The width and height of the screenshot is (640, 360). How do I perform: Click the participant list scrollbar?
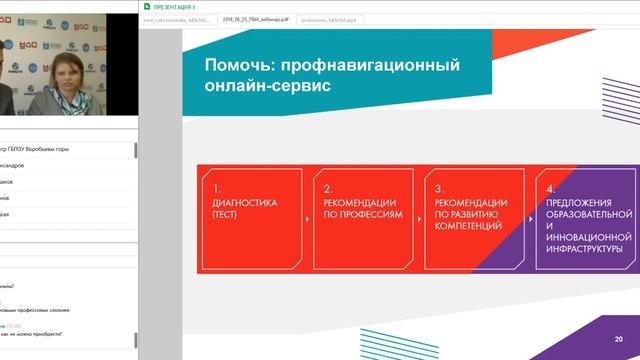pos(136,150)
